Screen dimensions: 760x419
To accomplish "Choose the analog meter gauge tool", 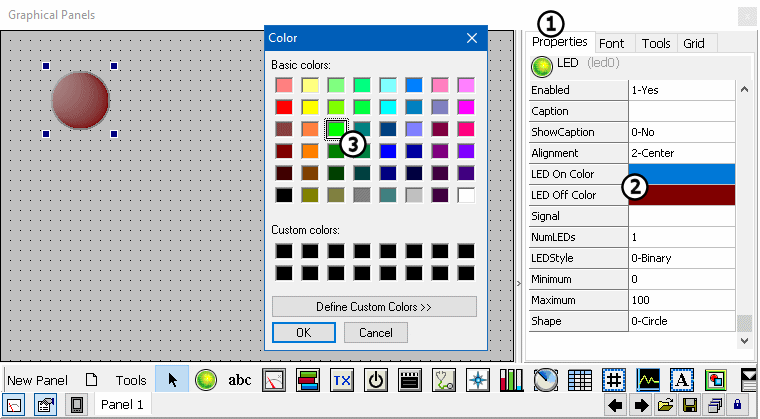I will pyautogui.click(x=273, y=379).
